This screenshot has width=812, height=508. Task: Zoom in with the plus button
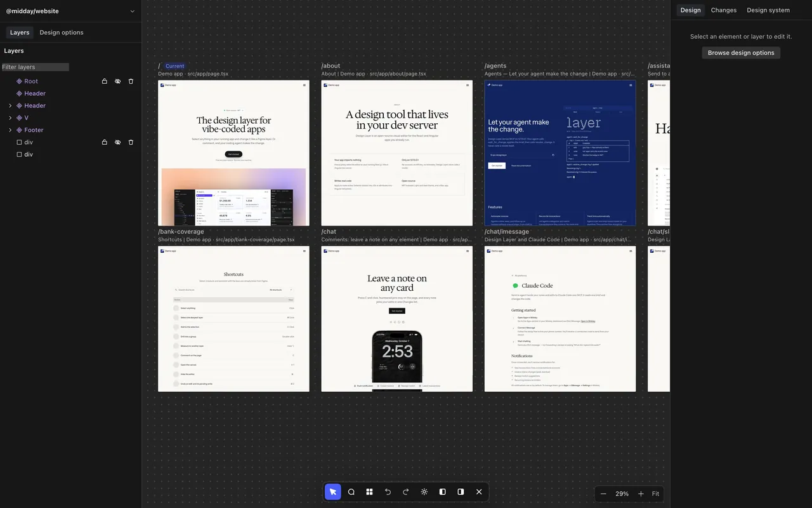click(x=641, y=493)
